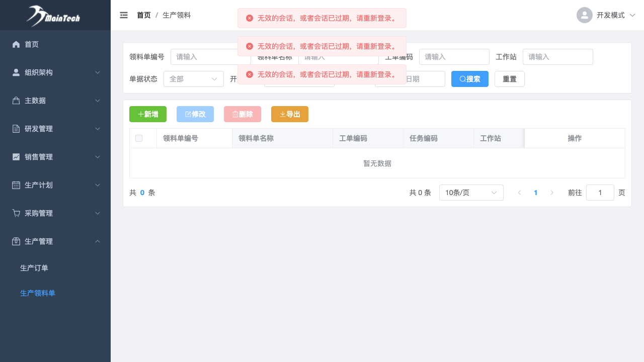The width and height of the screenshot is (644, 362).
Task: Click the MainTech logo
Action: 53,16
